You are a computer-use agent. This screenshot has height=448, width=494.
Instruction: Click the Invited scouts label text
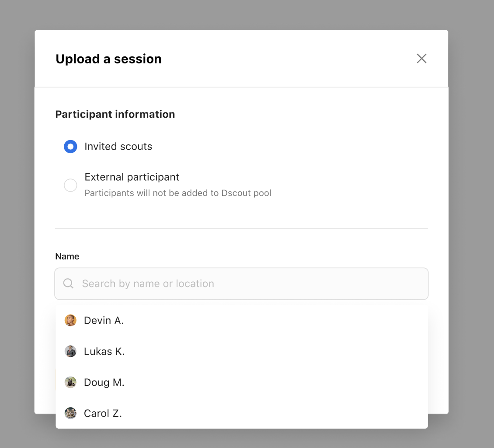[118, 147]
